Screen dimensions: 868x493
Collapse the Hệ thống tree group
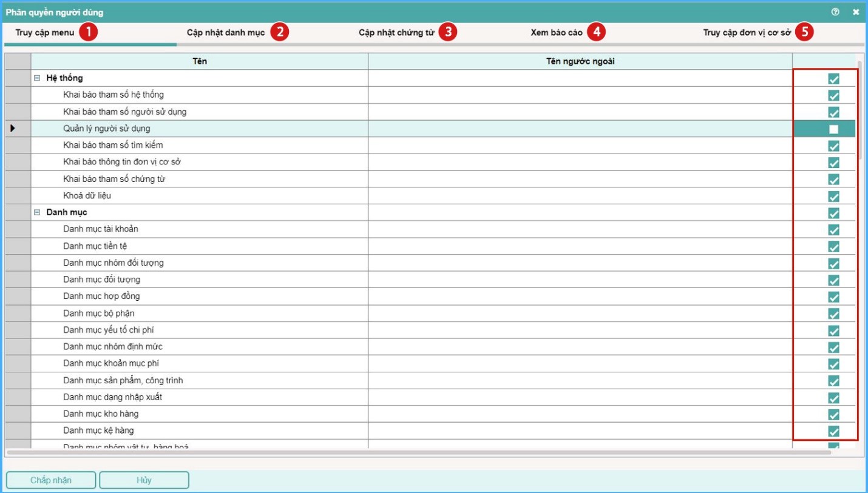(x=37, y=78)
